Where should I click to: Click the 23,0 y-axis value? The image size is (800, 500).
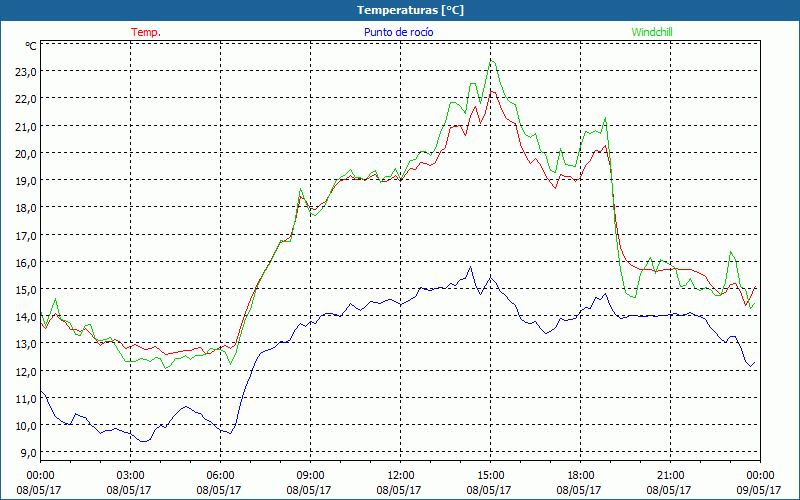[26, 71]
